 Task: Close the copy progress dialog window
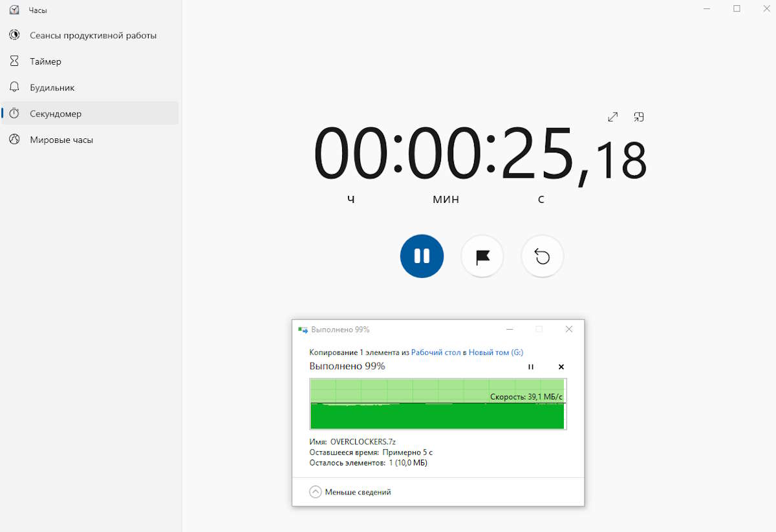tap(569, 329)
